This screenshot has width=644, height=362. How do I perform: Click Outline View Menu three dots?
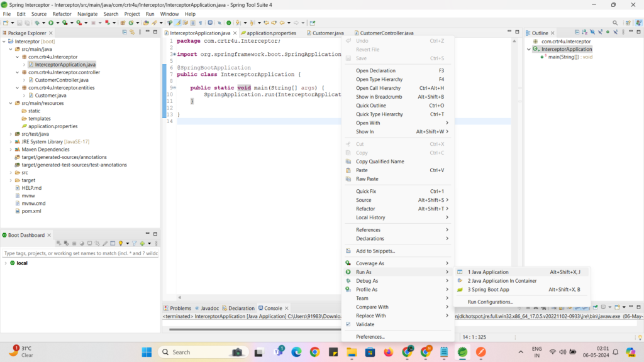click(x=623, y=32)
